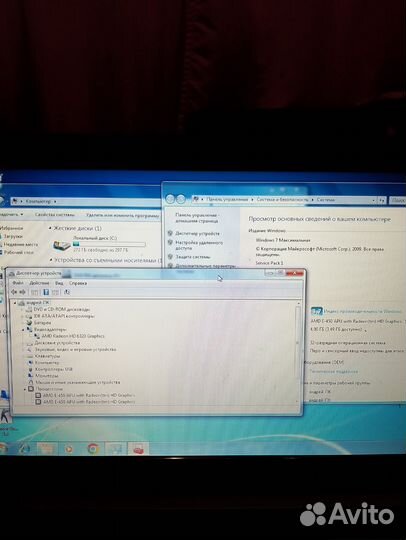Image resolution: width=406 pixels, height=540 pixels.
Task: Click the Back button in System window
Action: pyautogui.click(x=170, y=199)
